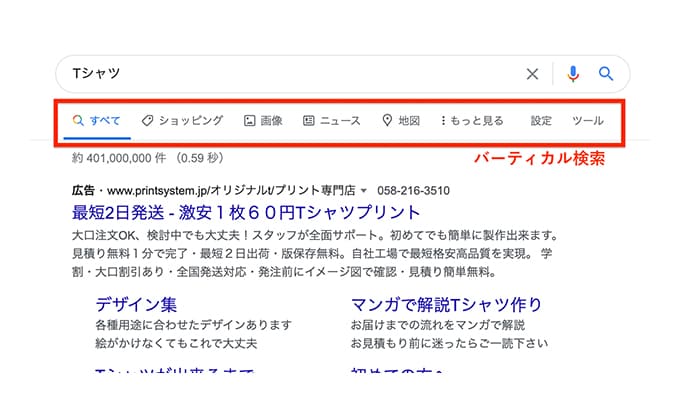Start voice search with the microphone icon
Viewport: 680px width, 420px height.
pyautogui.click(x=573, y=74)
